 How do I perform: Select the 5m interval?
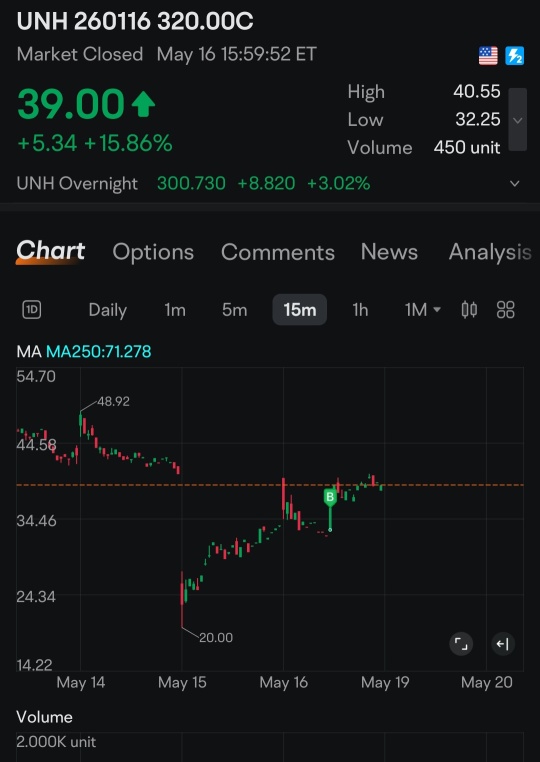234,310
